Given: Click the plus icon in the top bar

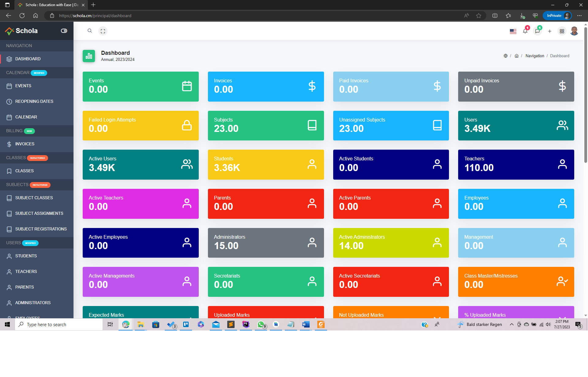Looking at the screenshot, I should coord(550,31).
